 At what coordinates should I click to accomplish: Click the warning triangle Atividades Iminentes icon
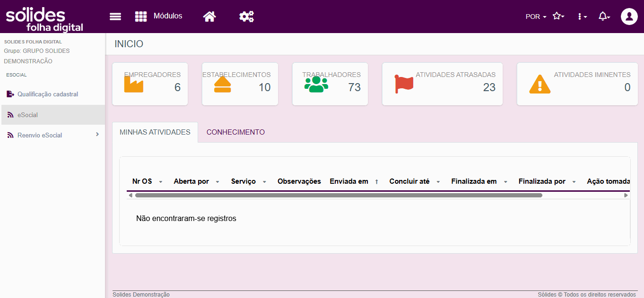(x=540, y=84)
